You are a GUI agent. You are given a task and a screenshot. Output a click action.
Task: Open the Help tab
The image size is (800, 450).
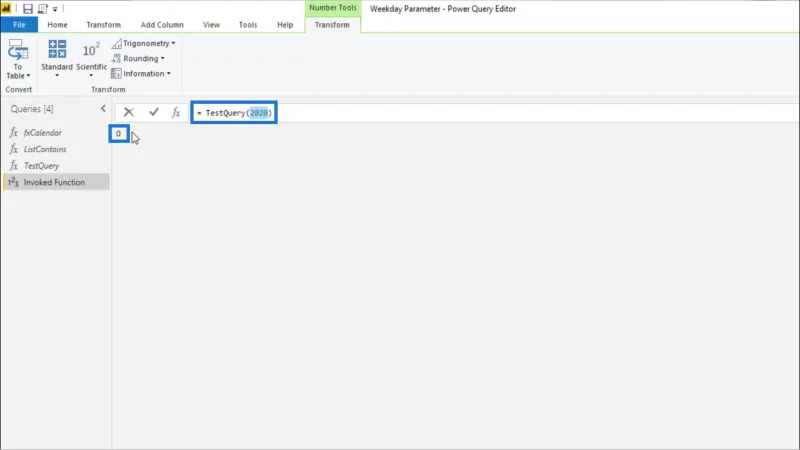[x=285, y=24]
